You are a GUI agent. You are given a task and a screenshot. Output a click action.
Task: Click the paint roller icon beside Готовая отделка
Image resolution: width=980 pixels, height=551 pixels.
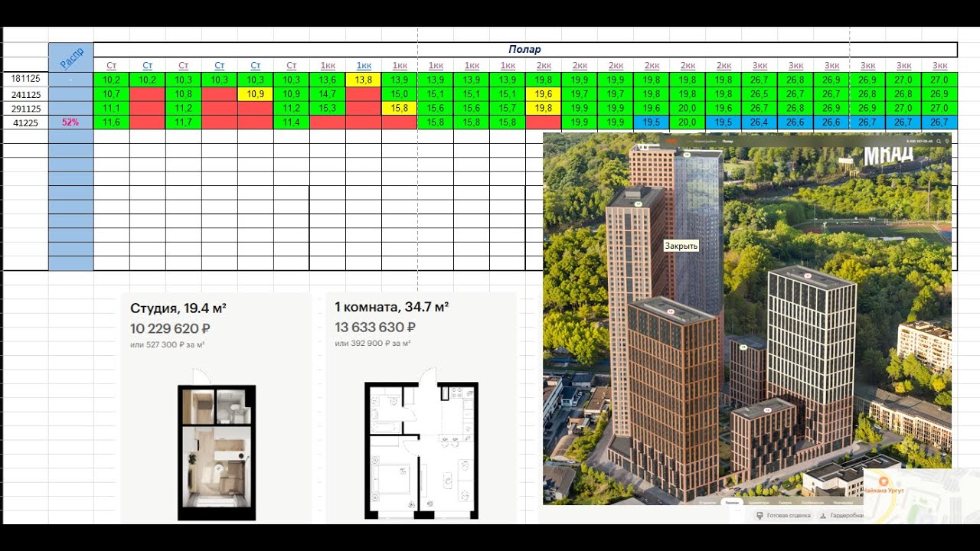759,516
